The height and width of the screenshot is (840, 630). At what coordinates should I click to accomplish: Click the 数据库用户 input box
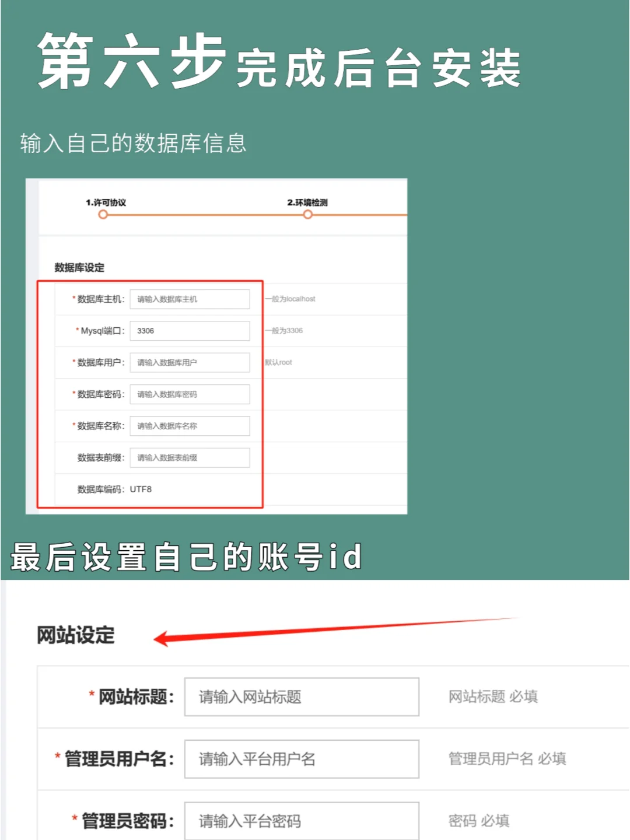pyautogui.click(x=190, y=362)
